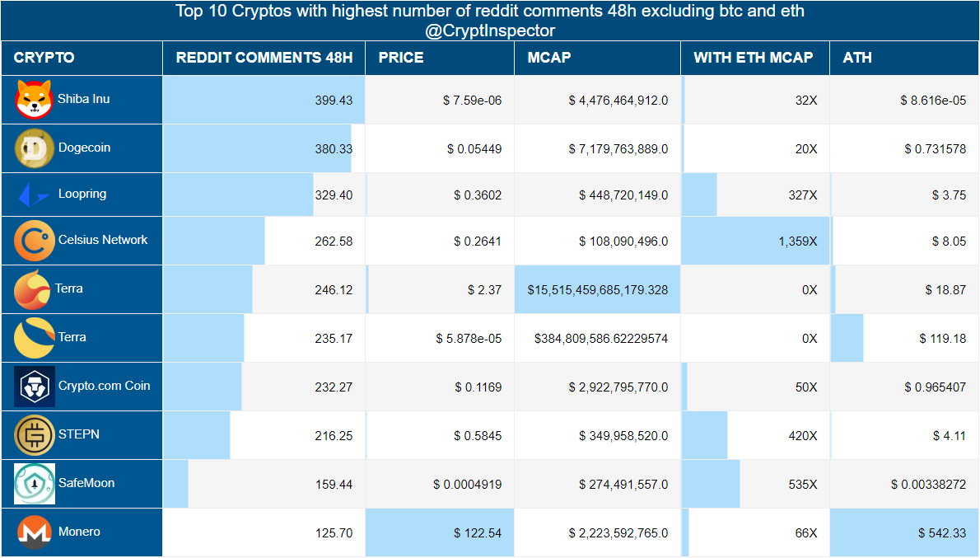980x558 pixels.
Task: Click the 159.44 comments value
Action: click(334, 485)
